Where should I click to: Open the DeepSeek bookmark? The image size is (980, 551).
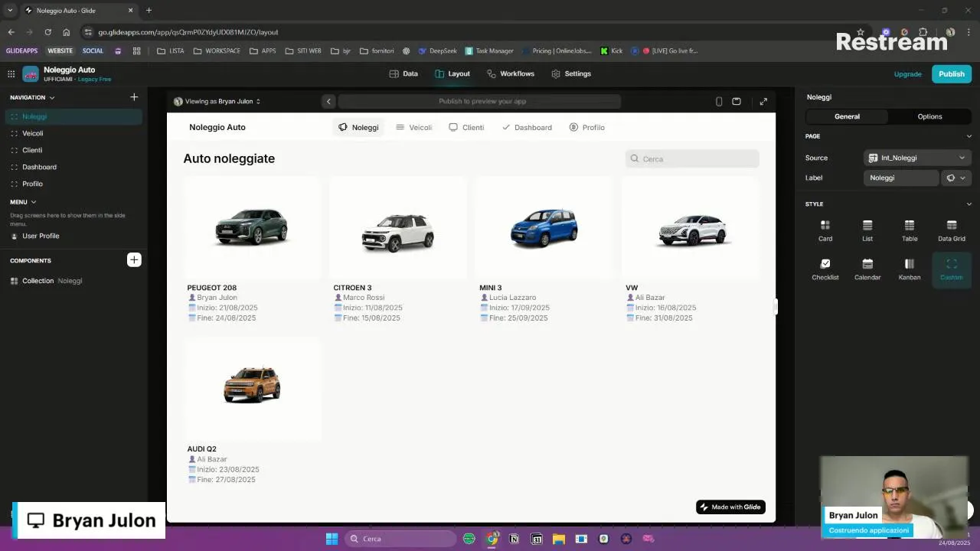(x=437, y=51)
